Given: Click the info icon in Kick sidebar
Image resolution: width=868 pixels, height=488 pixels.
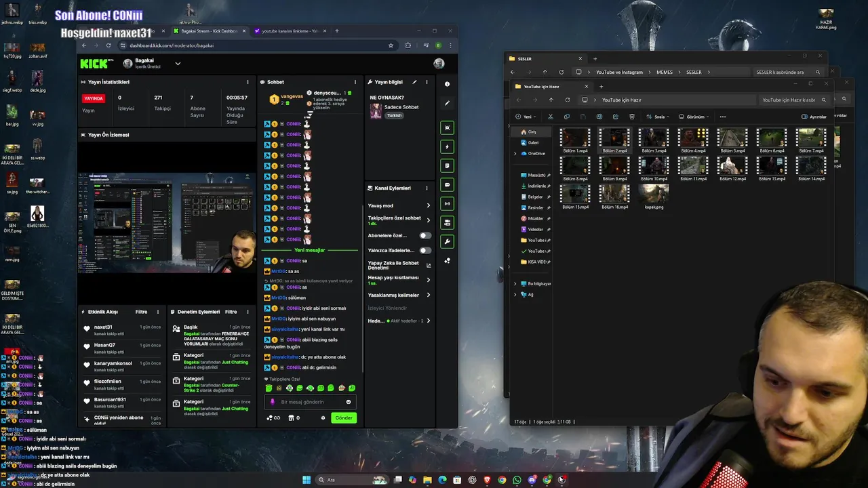Looking at the screenshot, I should point(447,84).
